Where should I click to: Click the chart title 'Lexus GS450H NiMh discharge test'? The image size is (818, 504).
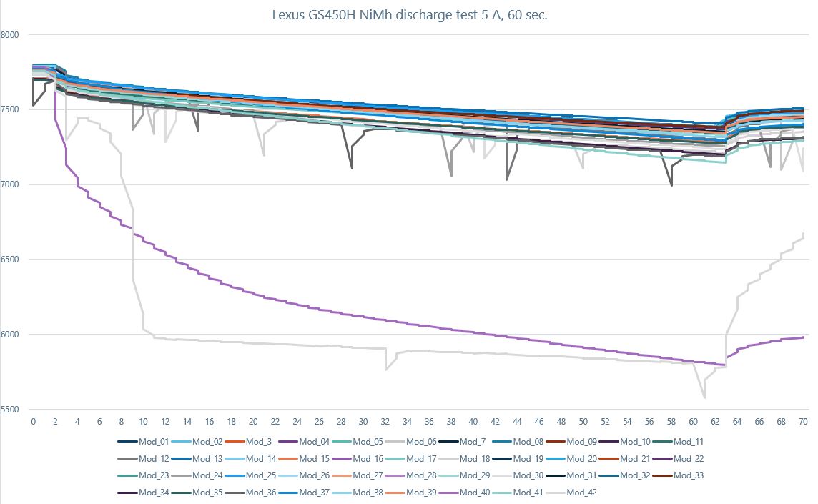click(x=410, y=15)
